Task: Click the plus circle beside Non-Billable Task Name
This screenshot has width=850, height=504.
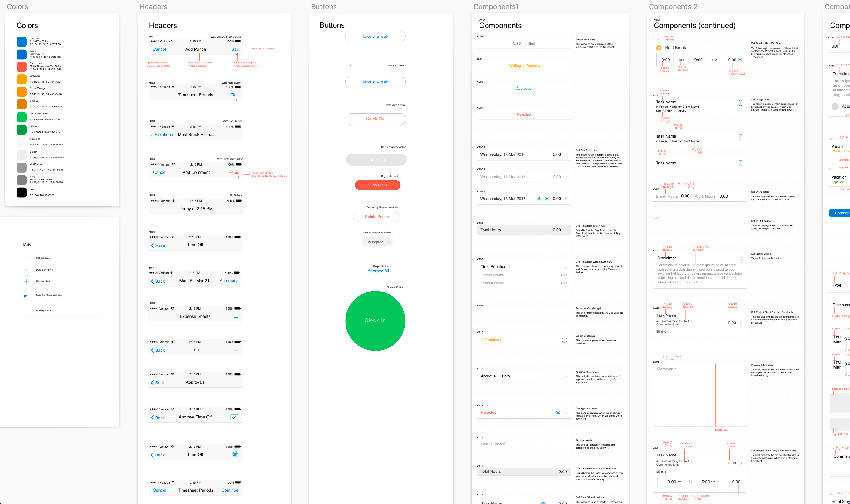Action: tap(740, 103)
